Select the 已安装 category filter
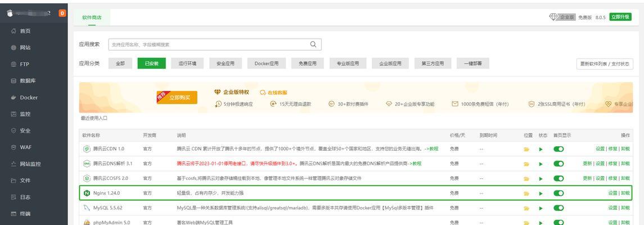The image size is (644, 225). [151, 64]
